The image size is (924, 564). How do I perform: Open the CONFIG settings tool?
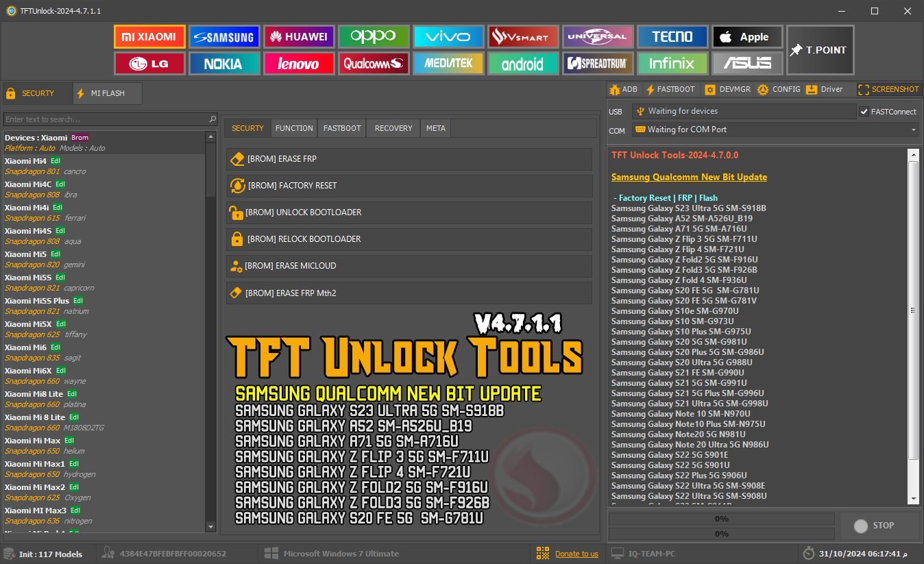point(779,89)
